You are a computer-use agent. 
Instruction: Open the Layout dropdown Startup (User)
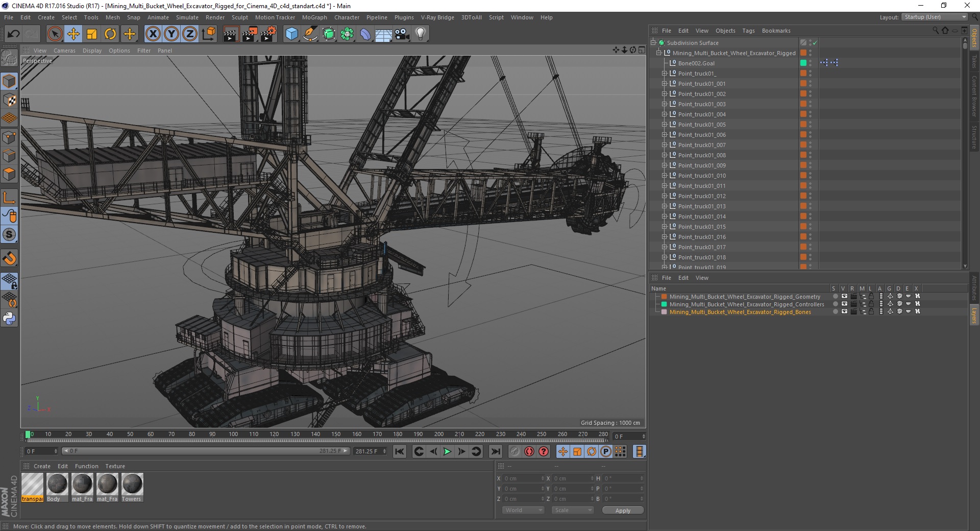point(935,17)
